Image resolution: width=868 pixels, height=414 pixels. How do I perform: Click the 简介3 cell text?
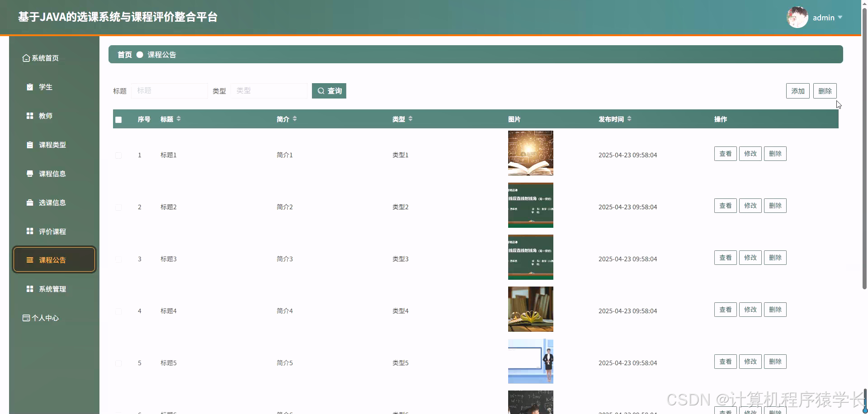point(284,259)
